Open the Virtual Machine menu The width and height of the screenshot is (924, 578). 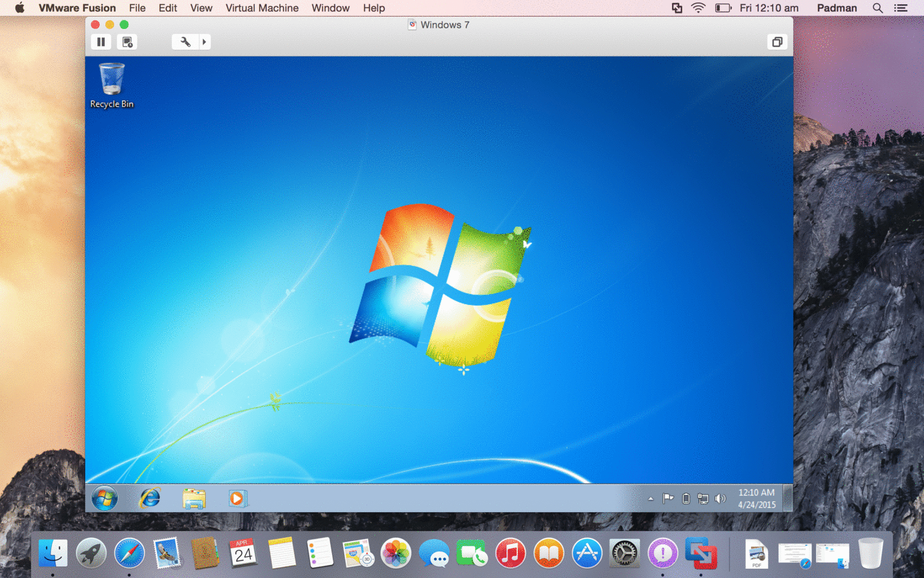pyautogui.click(x=262, y=8)
